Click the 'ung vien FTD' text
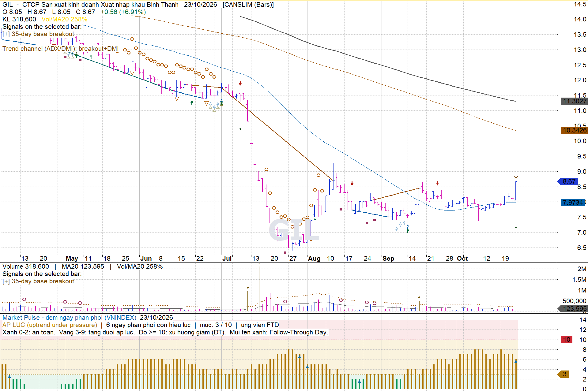This screenshot has height=391, width=588. (260, 325)
